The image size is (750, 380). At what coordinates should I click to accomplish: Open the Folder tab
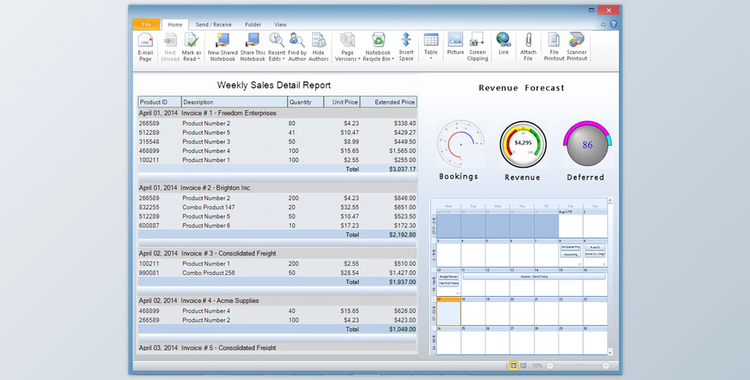(253, 24)
